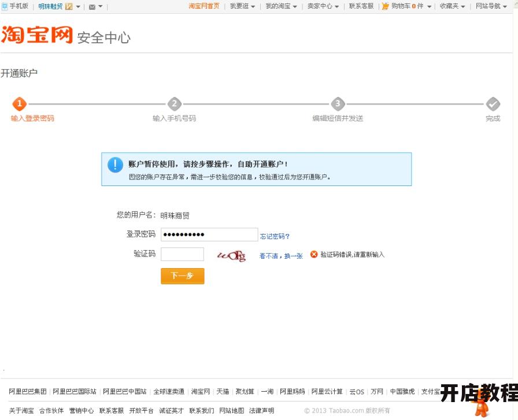Click the 账户暂停使用 notice heading

pyautogui.click(x=208, y=164)
